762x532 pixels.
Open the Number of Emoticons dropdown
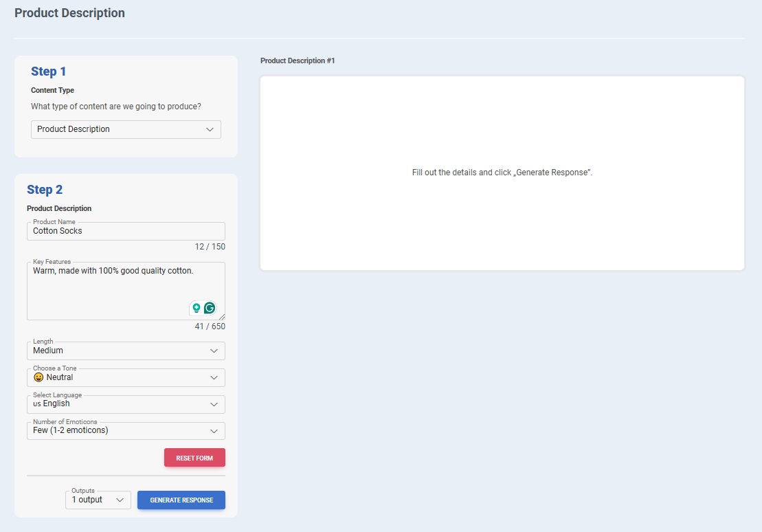click(126, 431)
